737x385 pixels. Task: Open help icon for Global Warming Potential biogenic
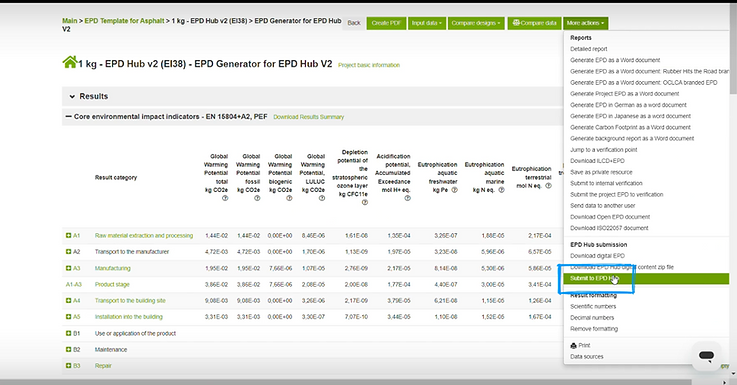coord(289,198)
